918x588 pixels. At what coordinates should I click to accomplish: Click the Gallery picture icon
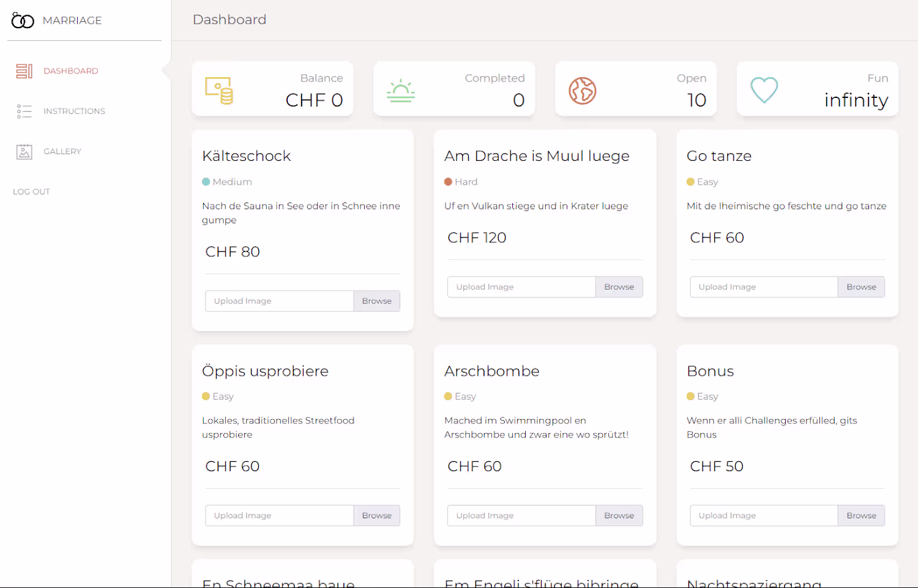[24, 152]
